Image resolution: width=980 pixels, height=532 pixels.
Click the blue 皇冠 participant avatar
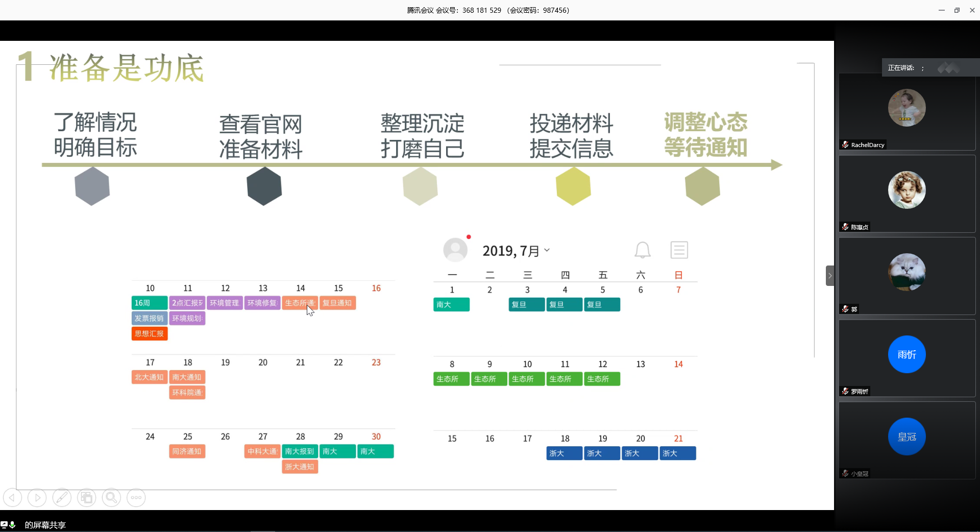tap(906, 437)
